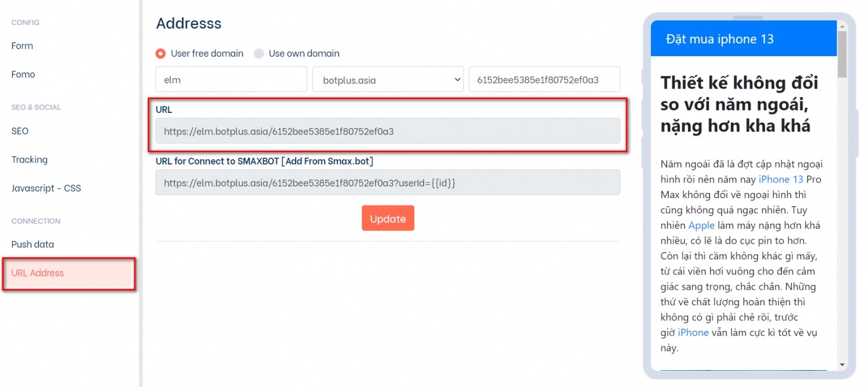This screenshot has width=868, height=387.
Task: Open the Push data connection page
Action: coord(32,244)
